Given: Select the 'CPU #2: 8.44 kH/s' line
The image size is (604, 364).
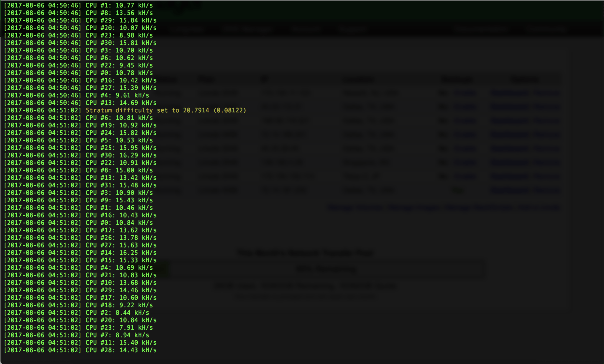Looking at the screenshot, I should 76,313.
